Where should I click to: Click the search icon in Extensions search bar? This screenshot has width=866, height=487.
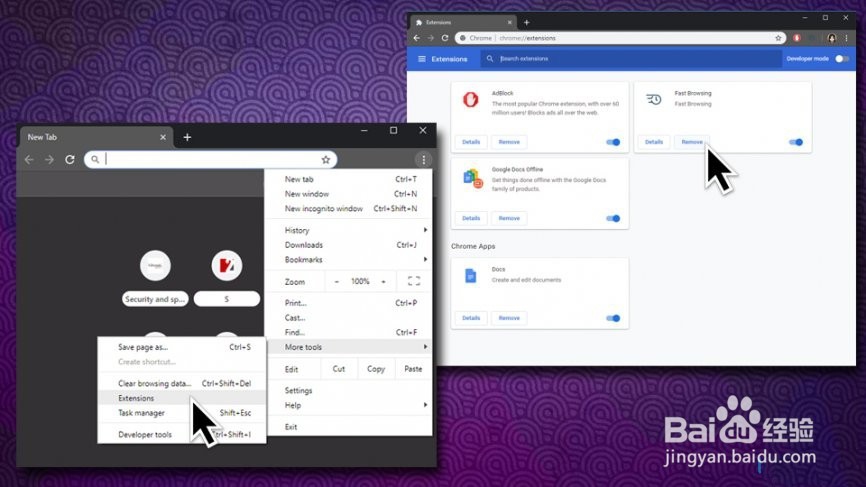click(x=490, y=59)
